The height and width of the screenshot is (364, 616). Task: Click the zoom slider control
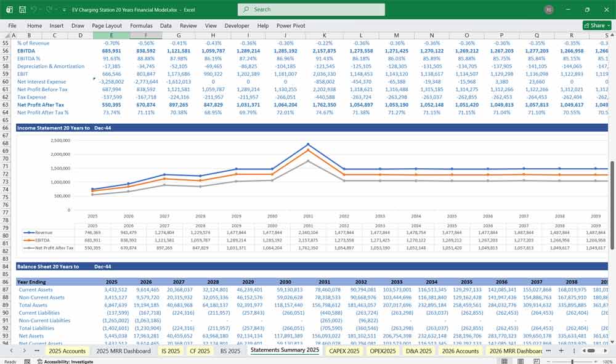coord(572,360)
